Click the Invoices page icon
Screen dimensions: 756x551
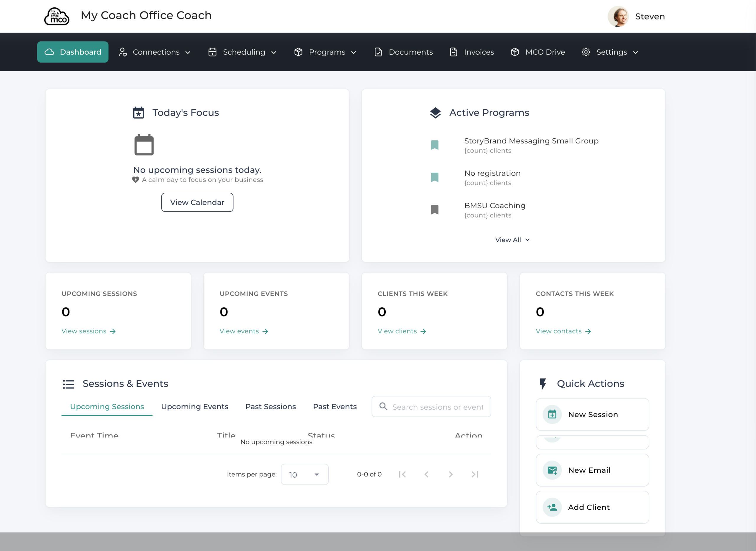pos(454,52)
